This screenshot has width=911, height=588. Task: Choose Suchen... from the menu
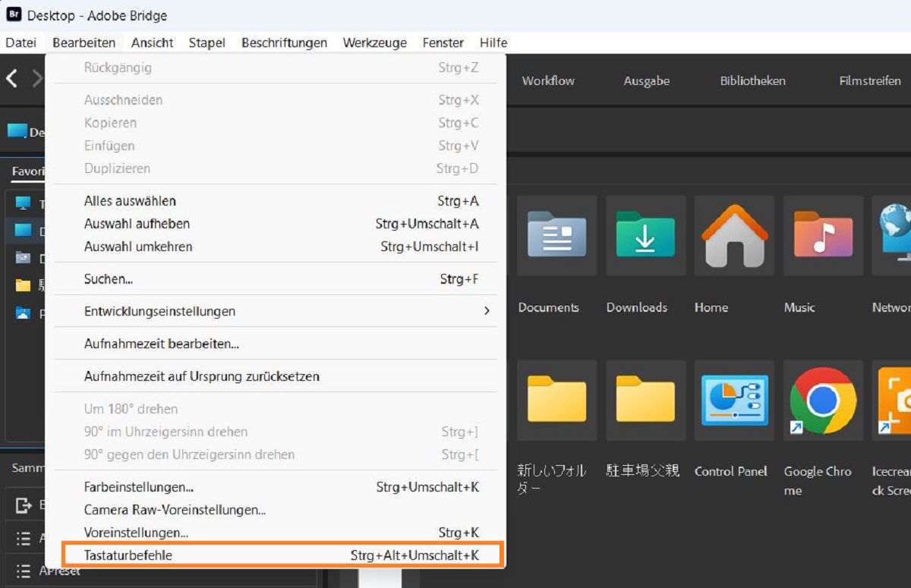click(276, 279)
